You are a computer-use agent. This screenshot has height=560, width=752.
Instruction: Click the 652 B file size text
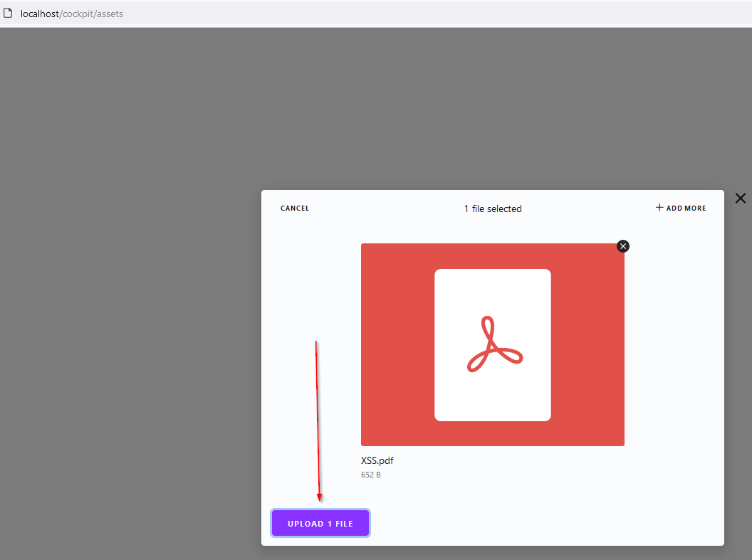click(371, 475)
